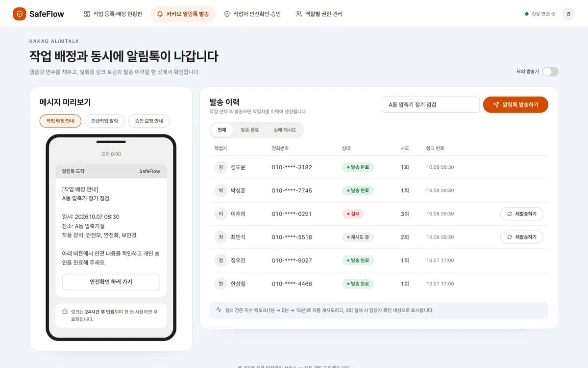The image size is (588, 368).
Task: Click the 박 avatar of 박성훈
Action: point(221,190)
